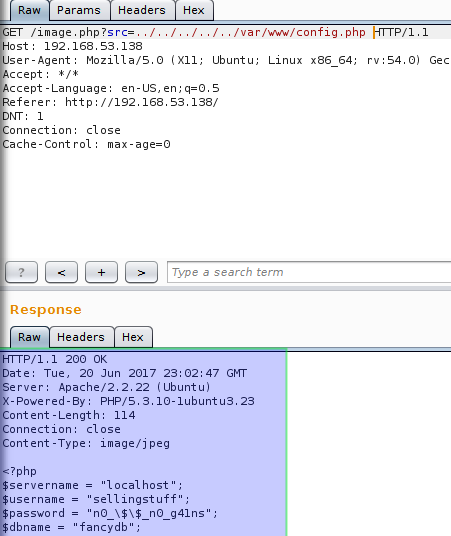Viewport: 451px width, 536px height.
Task: Click the $dbname = "fancydb" line
Action: click(x=72, y=527)
